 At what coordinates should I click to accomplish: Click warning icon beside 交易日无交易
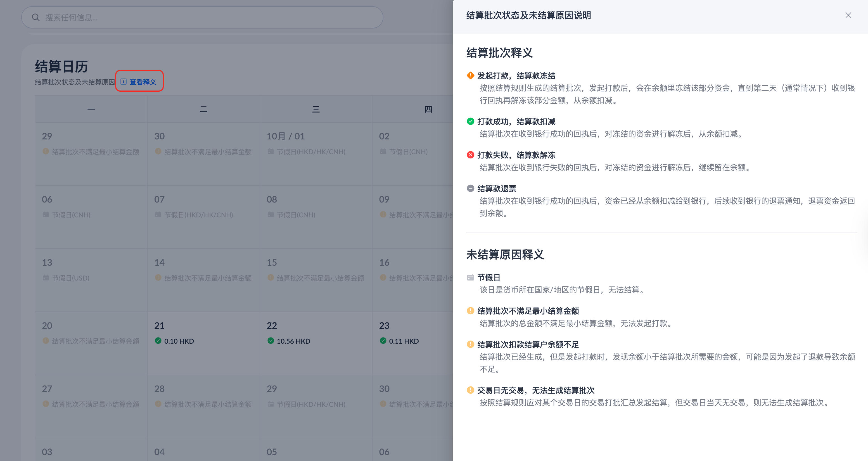470,390
